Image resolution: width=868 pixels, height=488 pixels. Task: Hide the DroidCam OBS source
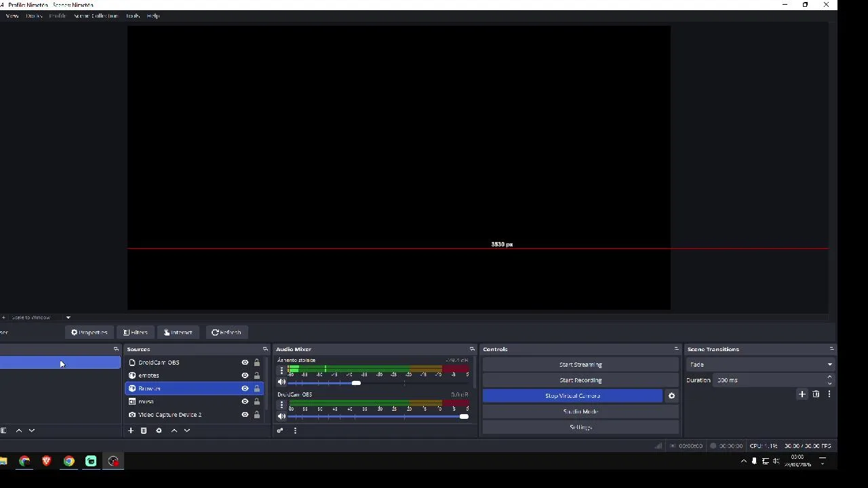coord(245,363)
